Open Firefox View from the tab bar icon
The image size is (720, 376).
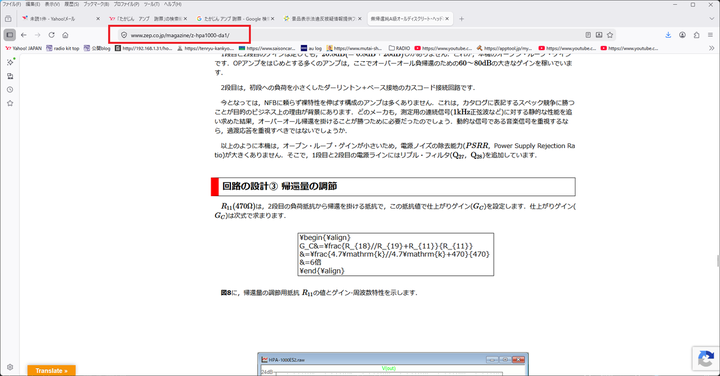tap(8, 19)
